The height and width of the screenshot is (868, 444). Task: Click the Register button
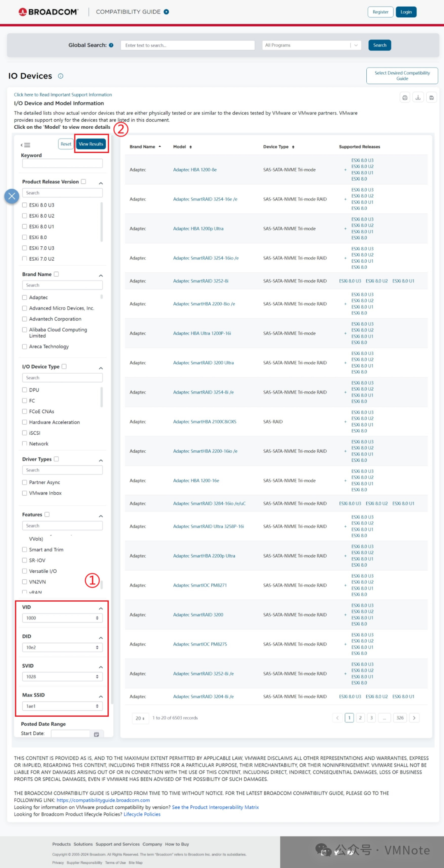(x=380, y=12)
